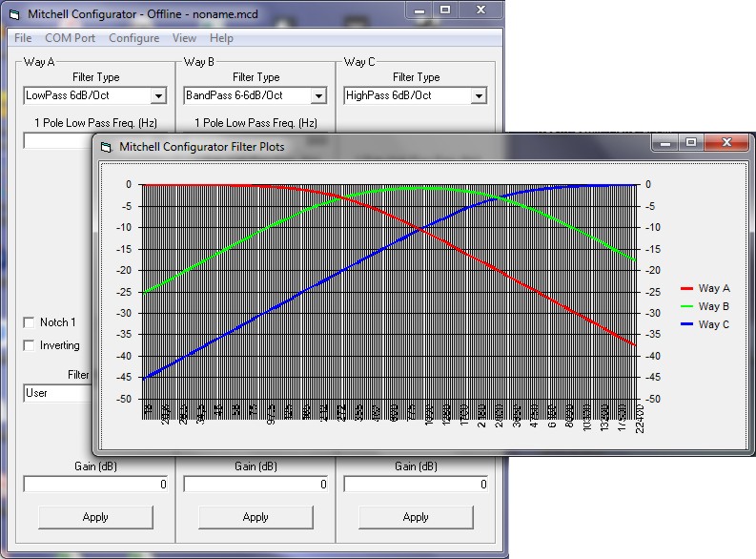
Task: Open the File menu
Action: pos(23,38)
